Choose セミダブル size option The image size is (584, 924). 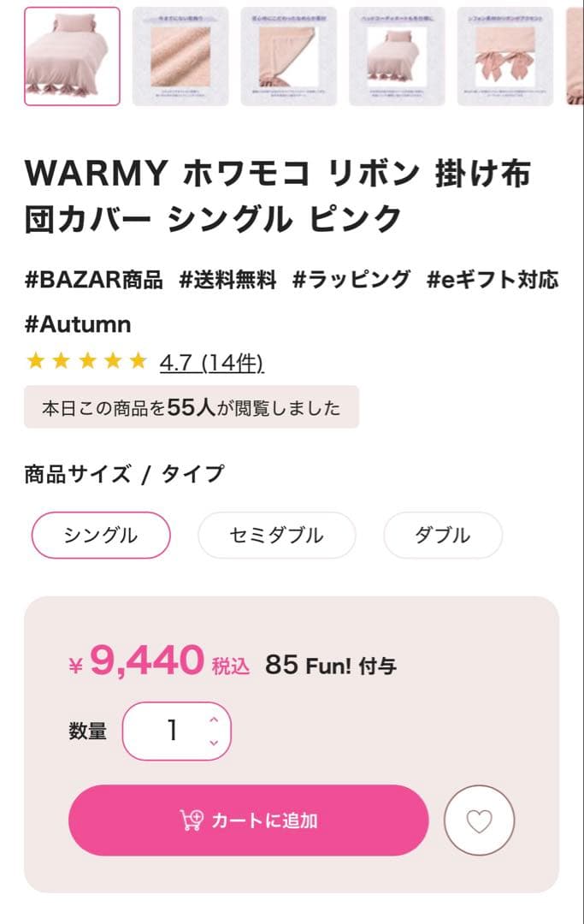tap(276, 536)
